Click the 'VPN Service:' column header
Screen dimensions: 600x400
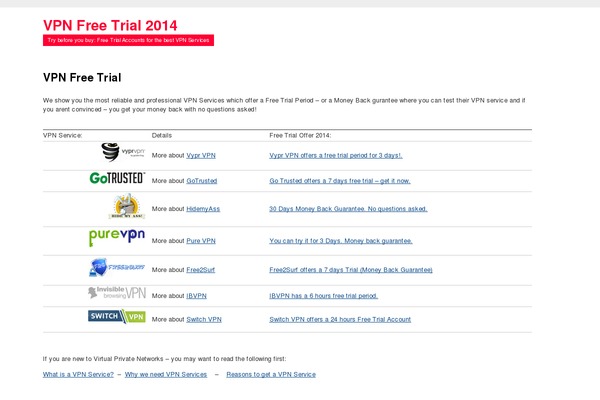click(x=62, y=136)
